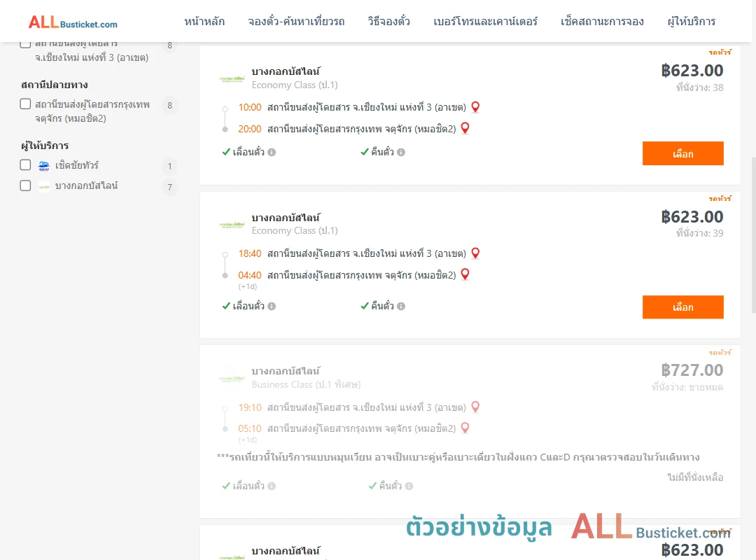Go to จองตั๋ว-ค้นหาเที่ยวรถ menu

[x=296, y=21]
